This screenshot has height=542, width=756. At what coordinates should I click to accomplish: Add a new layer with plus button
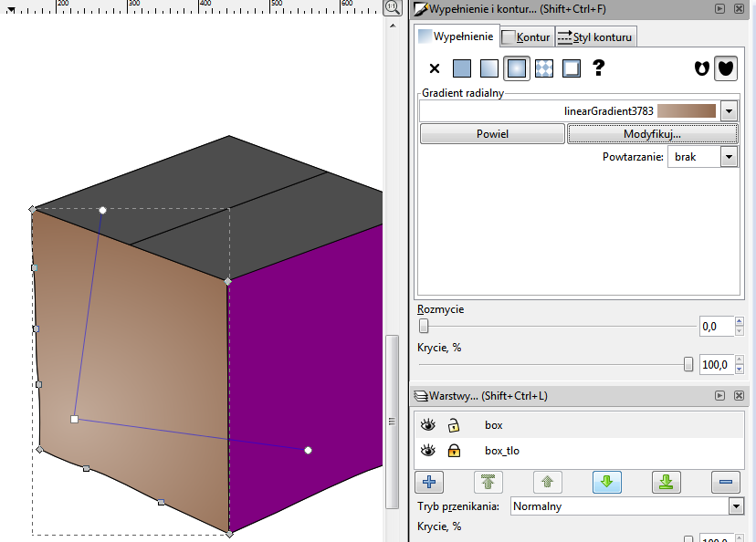429,482
